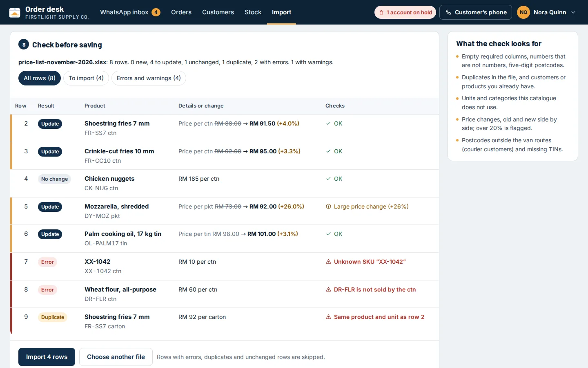
Task: Click the Product column header
Action: [95, 105]
